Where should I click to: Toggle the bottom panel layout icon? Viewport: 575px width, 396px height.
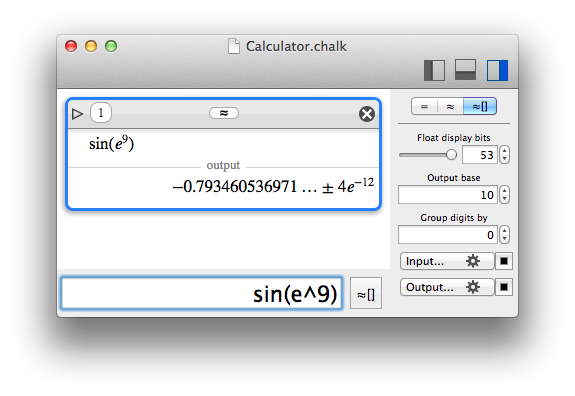coord(465,70)
